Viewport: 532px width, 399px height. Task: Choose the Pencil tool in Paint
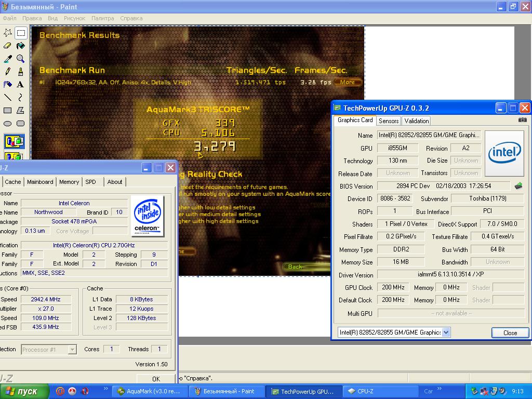click(x=8, y=72)
